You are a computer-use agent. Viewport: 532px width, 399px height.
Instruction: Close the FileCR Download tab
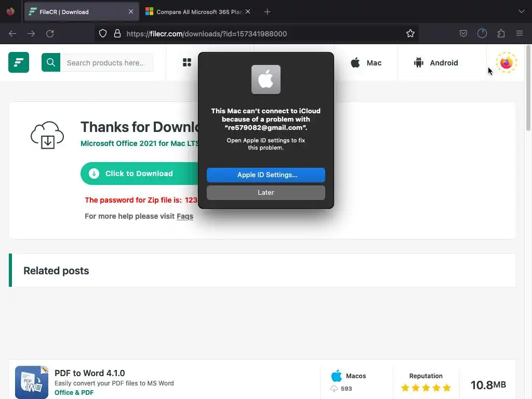(x=131, y=11)
